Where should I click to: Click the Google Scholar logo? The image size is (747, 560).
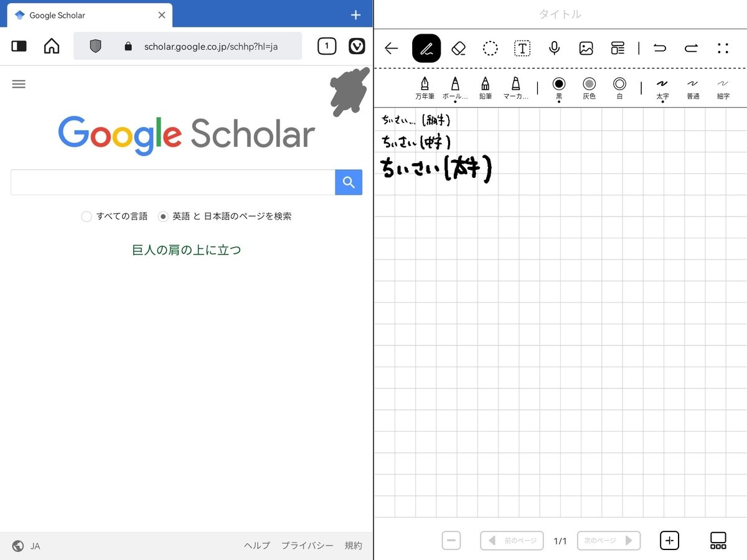(x=187, y=136)
